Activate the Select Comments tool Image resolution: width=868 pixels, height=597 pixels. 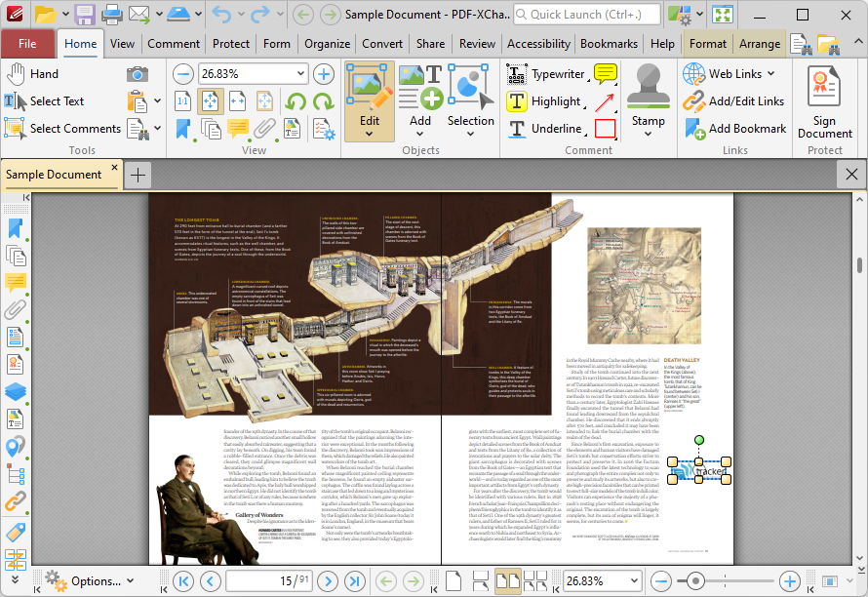point(62,129)
